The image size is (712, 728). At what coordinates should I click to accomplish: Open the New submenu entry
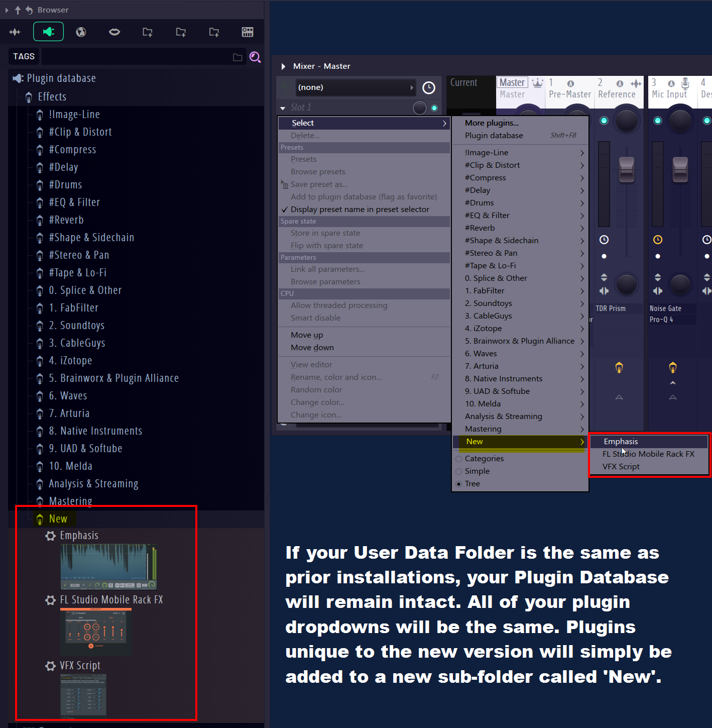(520, 442)
